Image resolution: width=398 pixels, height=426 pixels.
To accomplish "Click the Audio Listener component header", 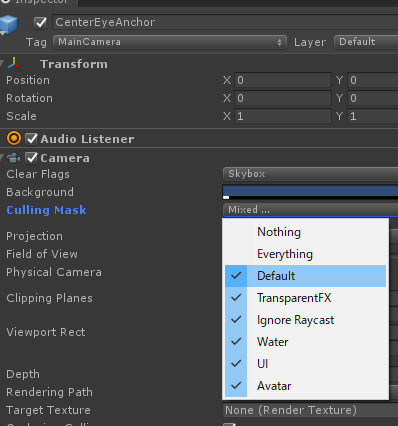I will coord(87,139).
